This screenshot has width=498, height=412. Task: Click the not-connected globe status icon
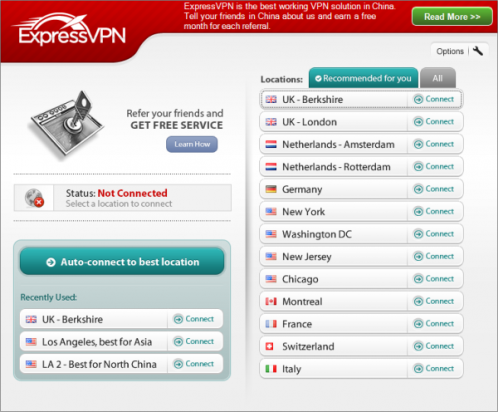[34, 198]
